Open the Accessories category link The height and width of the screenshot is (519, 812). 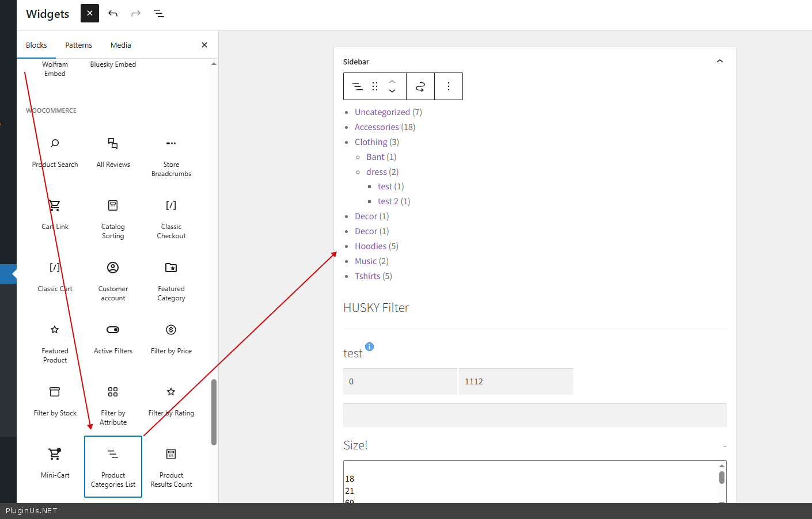377,127
